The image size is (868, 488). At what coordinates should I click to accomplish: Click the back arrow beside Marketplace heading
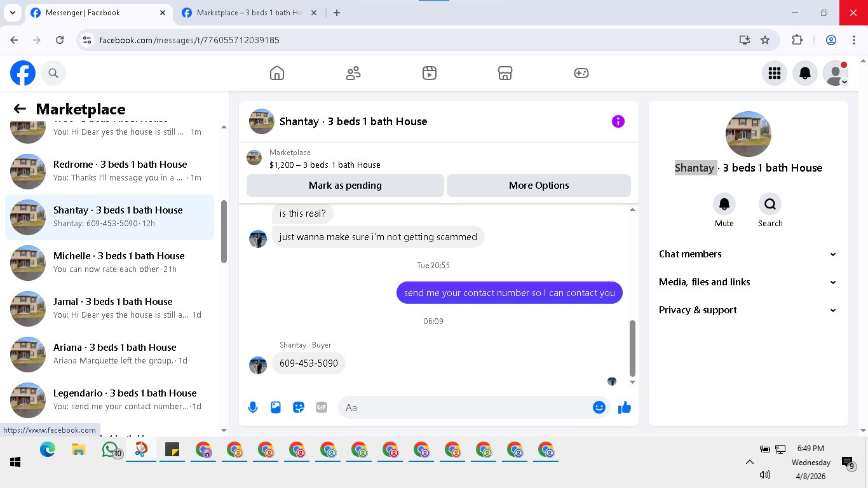(20, 109)
